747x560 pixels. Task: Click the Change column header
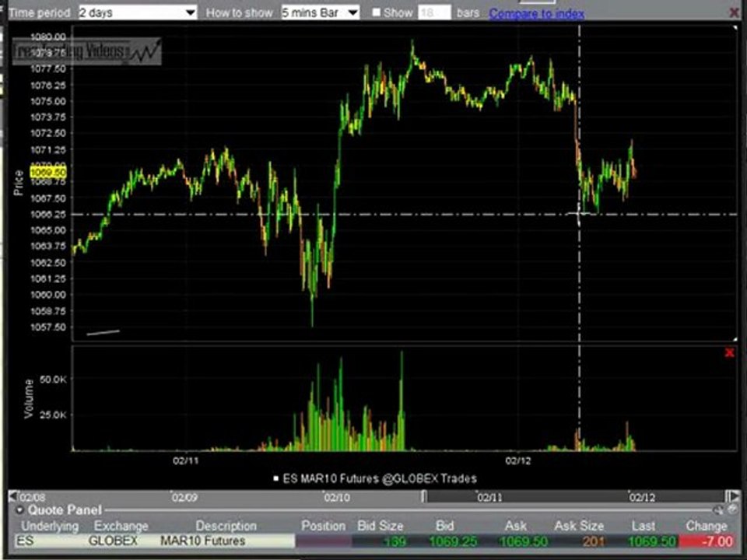tap(706, 527)
